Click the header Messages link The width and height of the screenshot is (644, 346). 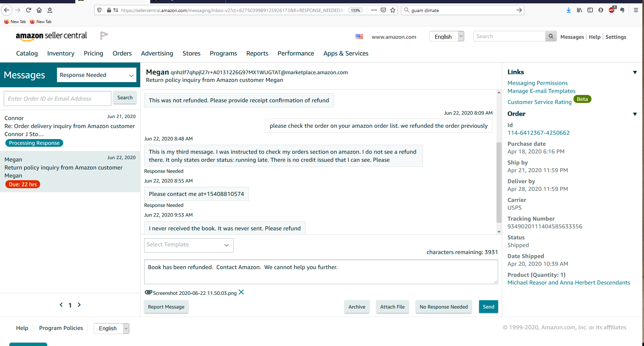[572, 37]
